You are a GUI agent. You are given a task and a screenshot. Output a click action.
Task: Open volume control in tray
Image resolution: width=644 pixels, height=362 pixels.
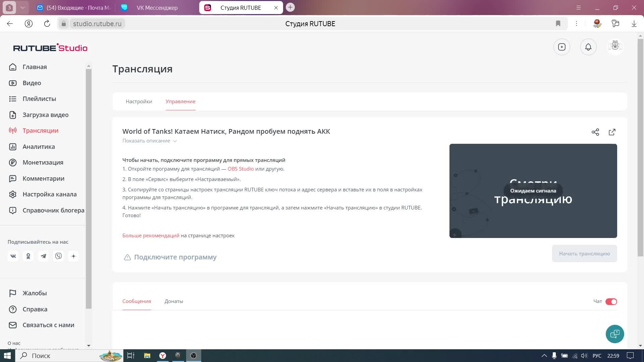(584, 356)
